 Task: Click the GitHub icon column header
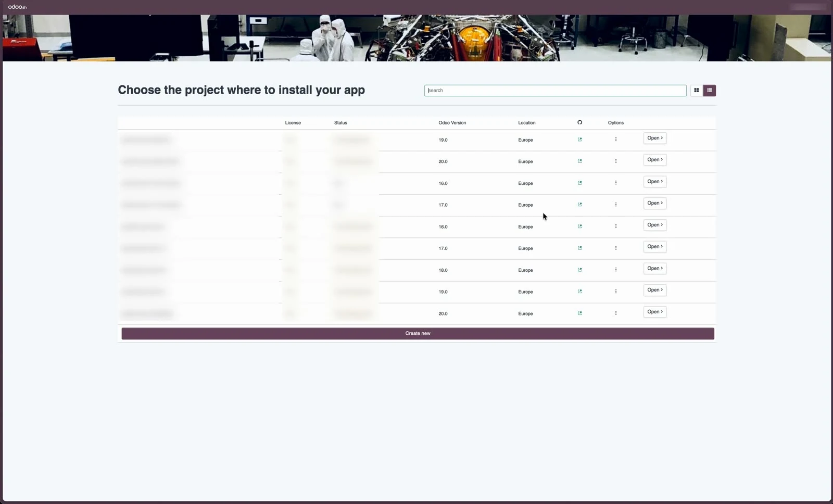point(579,123)
